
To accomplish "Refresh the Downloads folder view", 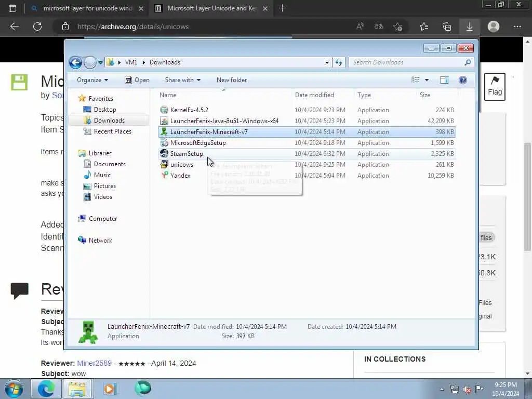I will coord(339,62).
